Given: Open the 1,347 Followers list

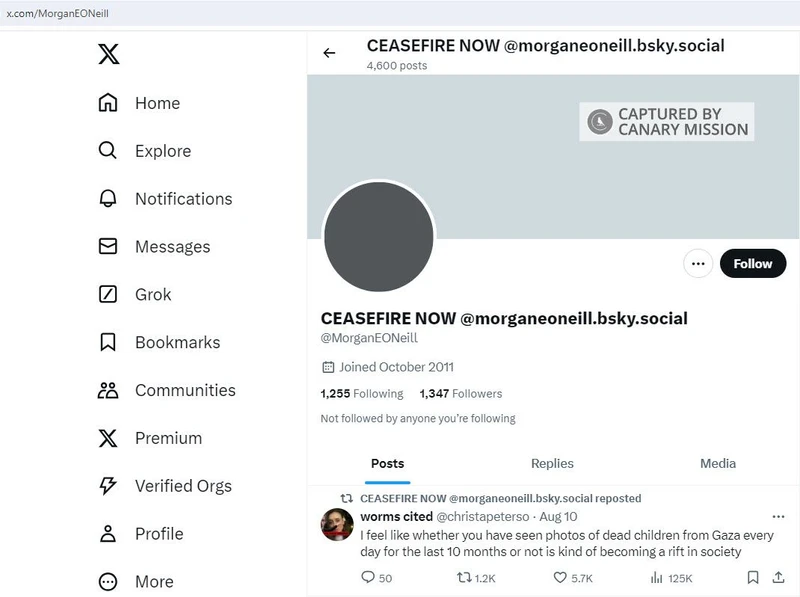Looking at the screenshot, I should [x=461, y=394].
